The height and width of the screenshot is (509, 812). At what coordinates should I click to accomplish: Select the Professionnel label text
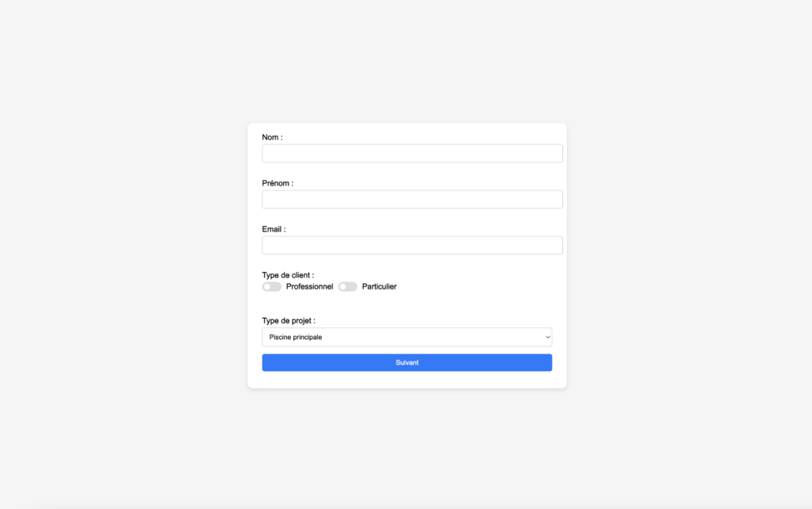pos(309,287)
